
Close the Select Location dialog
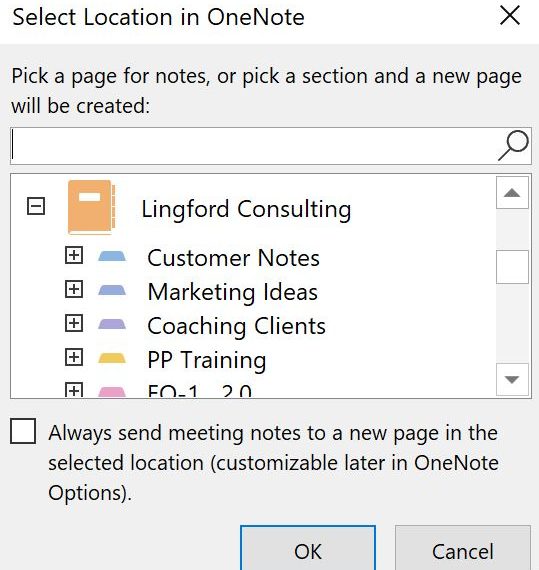[510, 16]
